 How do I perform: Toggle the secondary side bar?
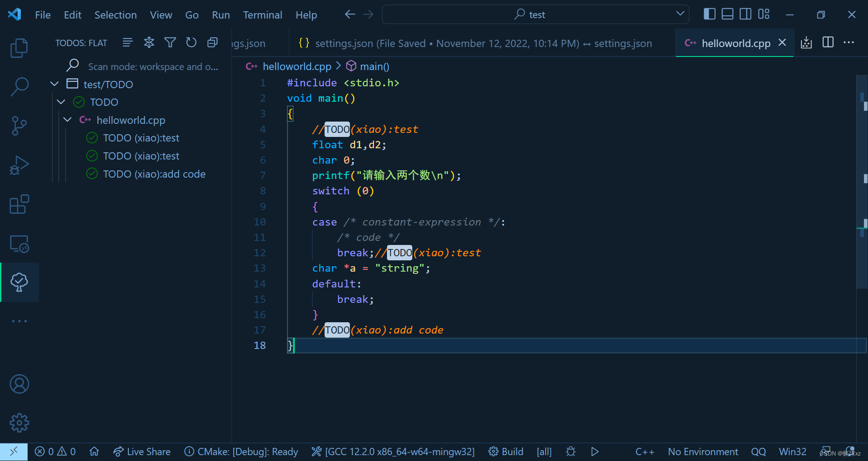pos(745,14)
